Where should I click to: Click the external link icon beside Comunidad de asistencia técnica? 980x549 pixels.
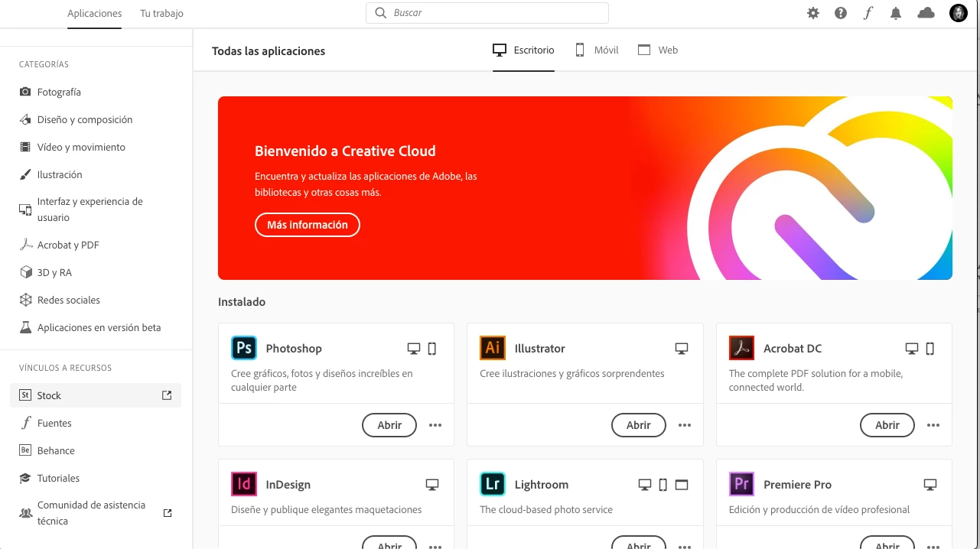(168, 513)
